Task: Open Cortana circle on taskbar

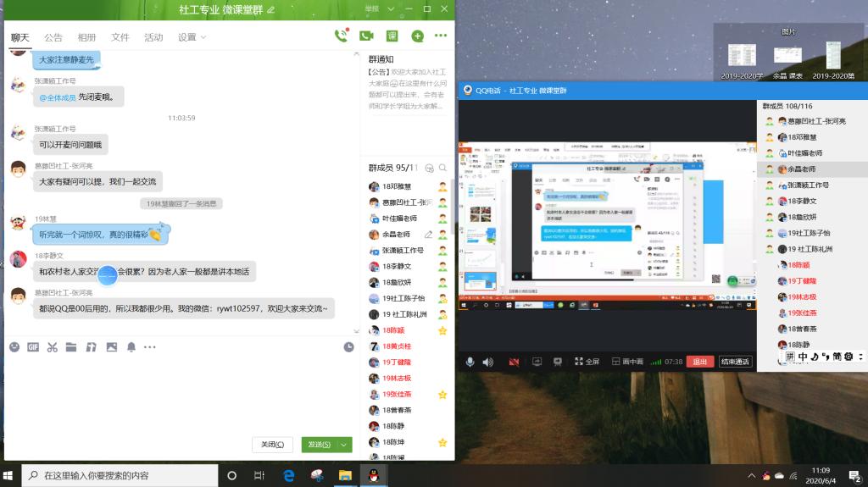Action: [x=232, y=475]
